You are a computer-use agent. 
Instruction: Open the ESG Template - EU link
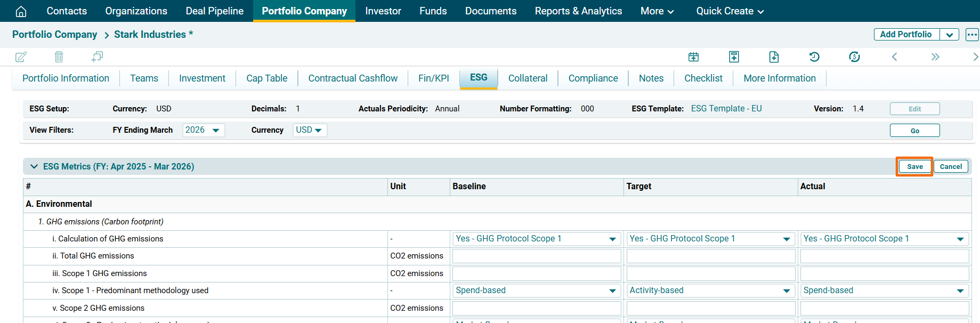click(x=726, y=109)
